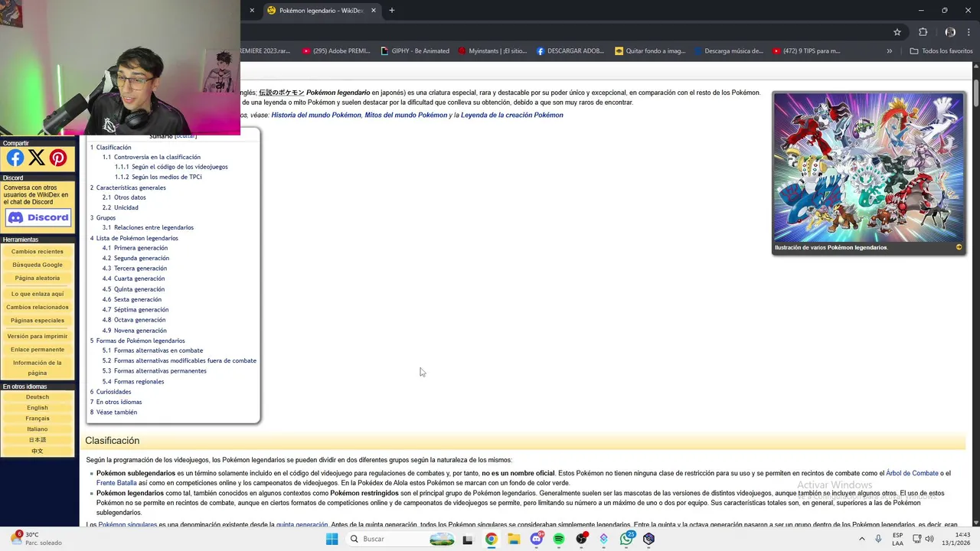Go to Página aleatoria
980x551 pixels.
coord(38,279)
